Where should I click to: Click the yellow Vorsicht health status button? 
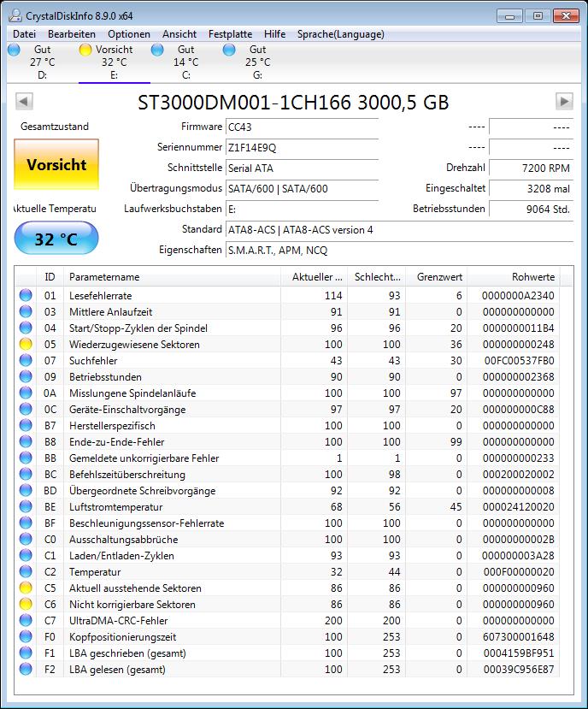[x=56, y=164]
